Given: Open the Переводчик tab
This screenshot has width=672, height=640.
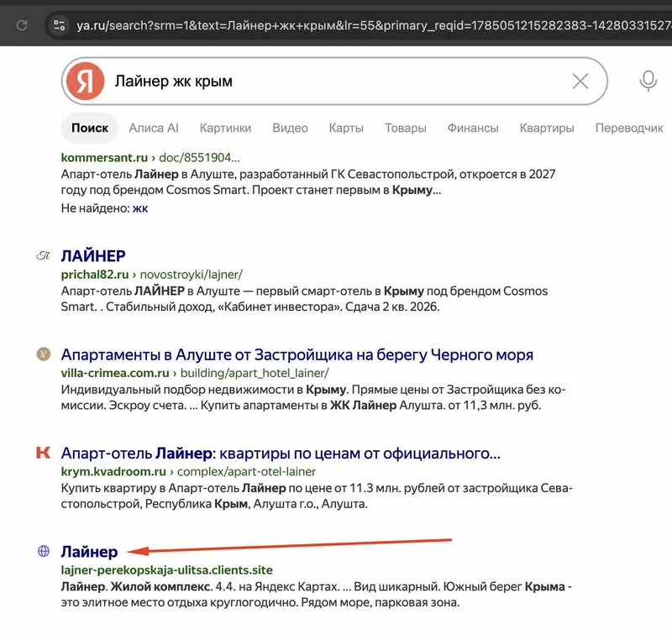Looking at the screenshot, I should point(629,129).
